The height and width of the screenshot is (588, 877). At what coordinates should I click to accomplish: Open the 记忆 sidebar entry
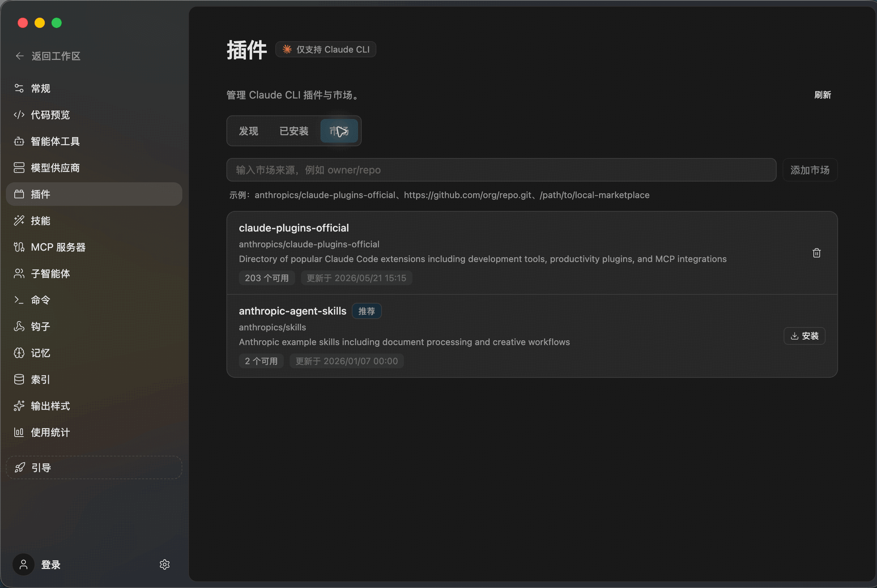click(x=94, y=353)
